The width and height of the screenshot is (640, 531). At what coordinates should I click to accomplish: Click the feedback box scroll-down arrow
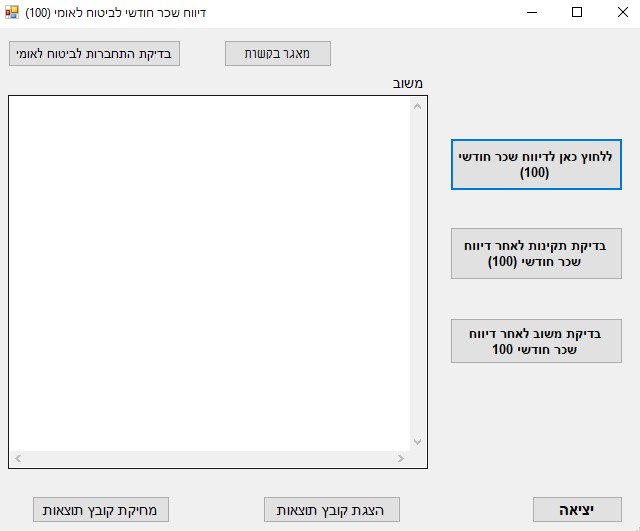tap(417, 442)
